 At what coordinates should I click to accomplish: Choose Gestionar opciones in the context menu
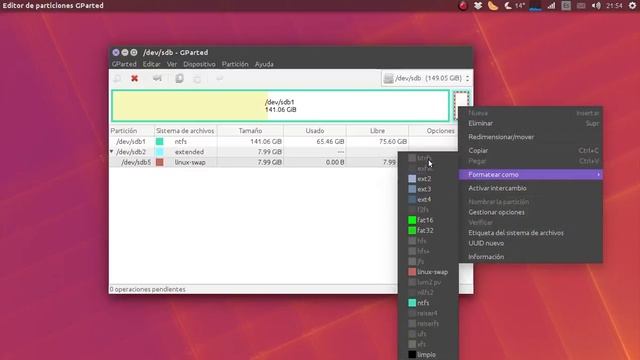coord(530,212)
